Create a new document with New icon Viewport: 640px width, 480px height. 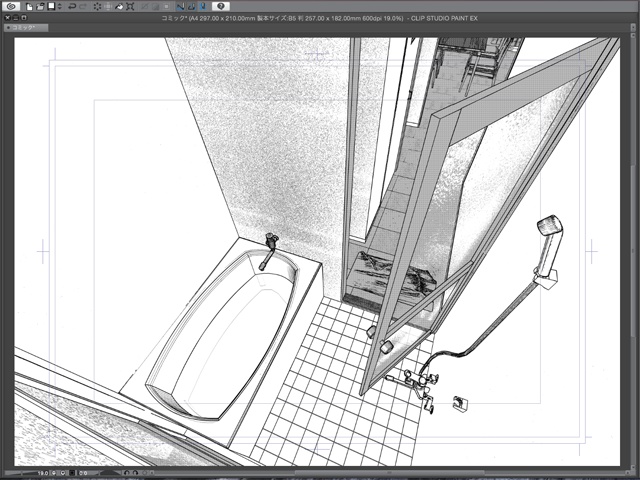click(29, 7)
